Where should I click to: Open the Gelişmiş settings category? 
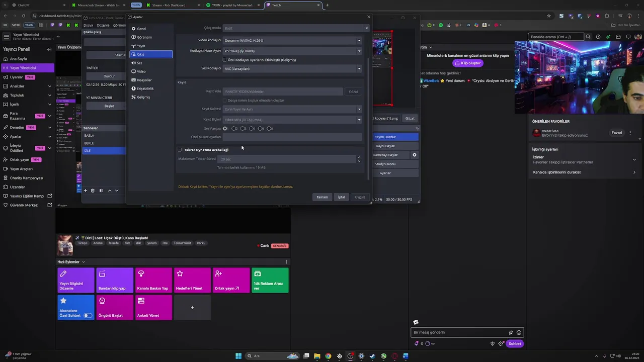[x=151, y=97]
